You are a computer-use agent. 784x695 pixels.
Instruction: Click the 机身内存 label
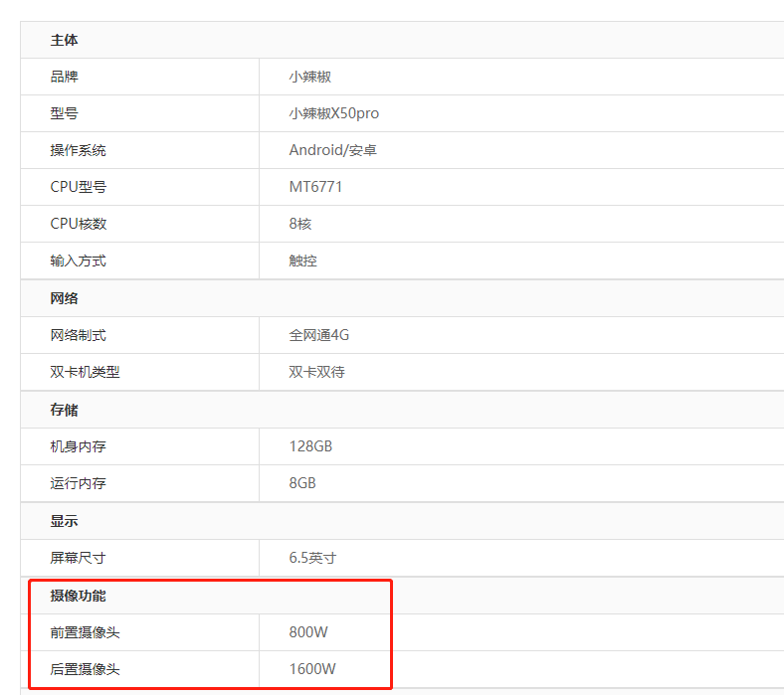(x=78, y=446)
